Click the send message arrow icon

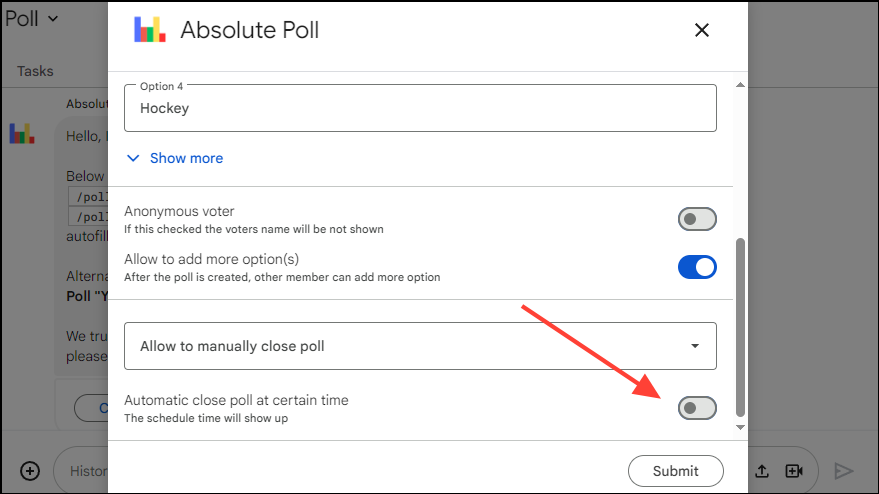844,471
